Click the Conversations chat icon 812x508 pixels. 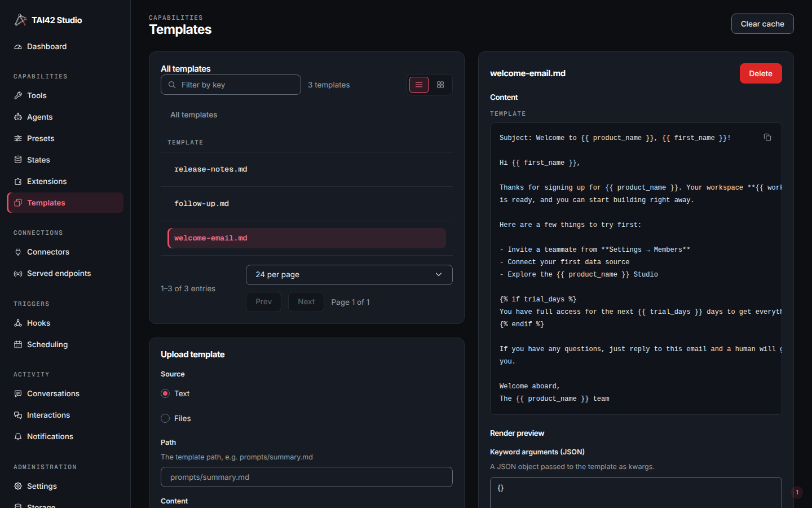point(18,393)
